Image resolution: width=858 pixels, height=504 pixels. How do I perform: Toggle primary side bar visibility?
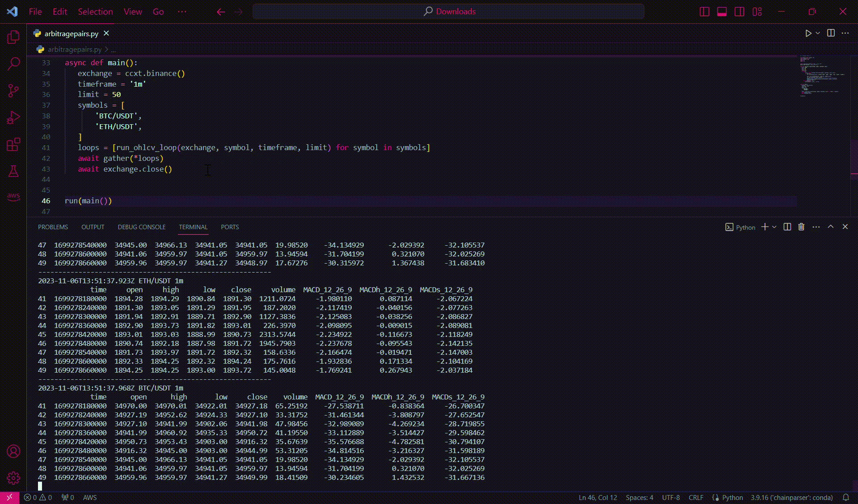[704, 12]
